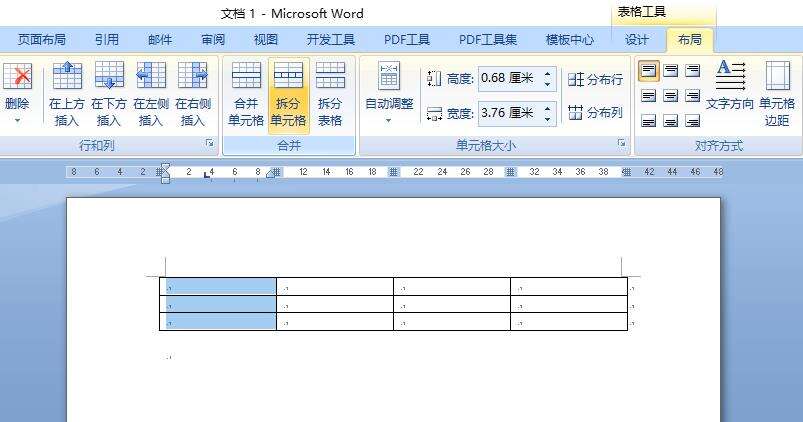Increase row height with up arrow
Viewport: 803px width, 422px height.
[547, 74]
